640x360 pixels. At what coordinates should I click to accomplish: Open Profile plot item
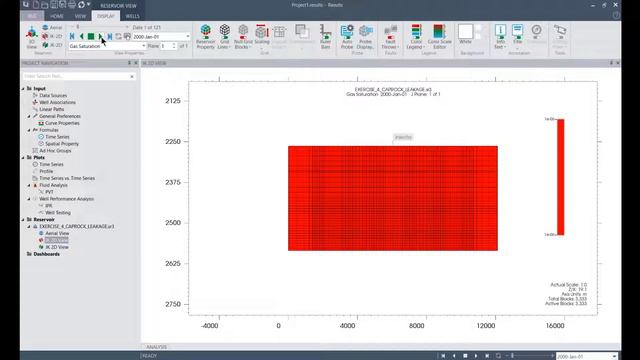pyautogui.click(x=46, y=171)
